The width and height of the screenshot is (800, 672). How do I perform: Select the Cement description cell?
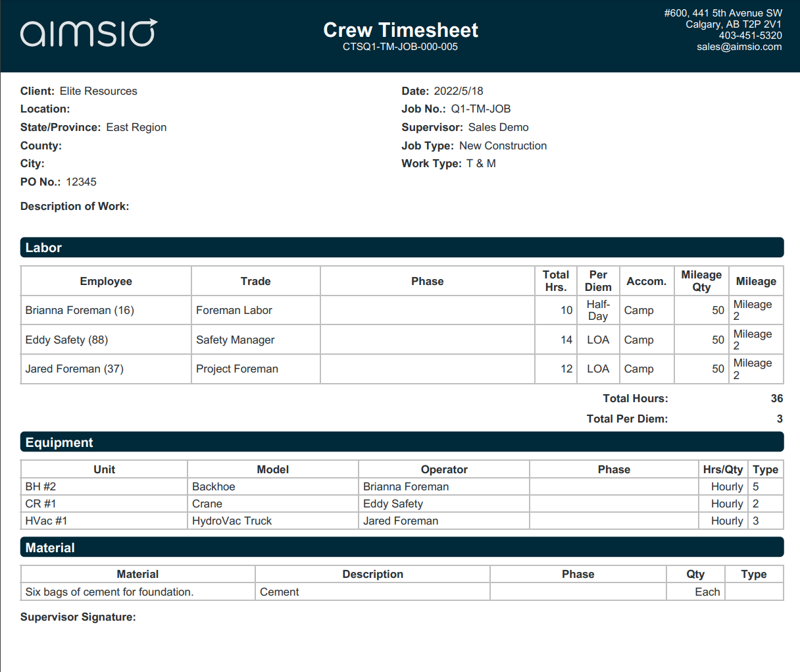372,592
